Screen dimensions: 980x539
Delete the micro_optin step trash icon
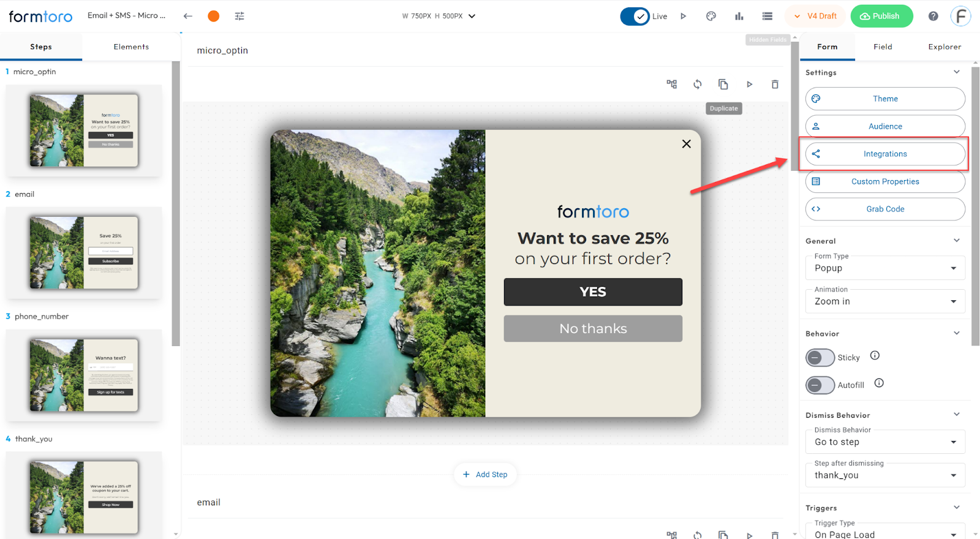point(775,85)
